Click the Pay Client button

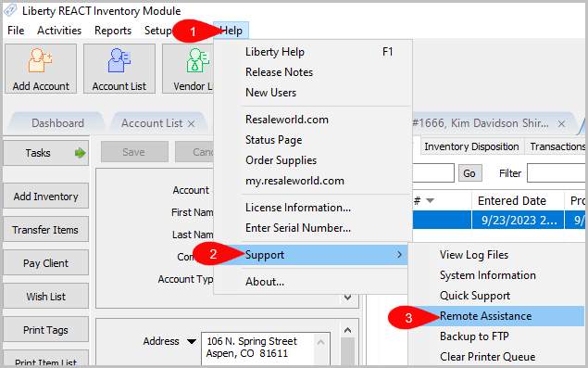tap(45, 263)
